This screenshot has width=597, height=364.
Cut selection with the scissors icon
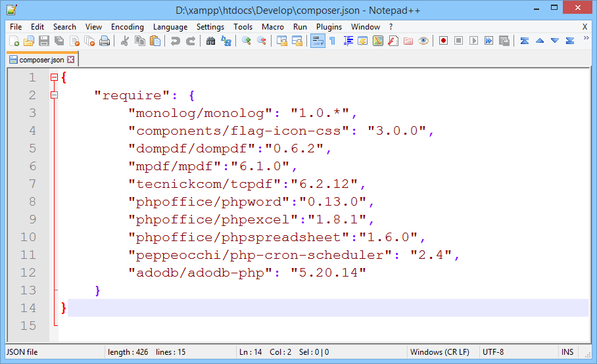pos(124,41)
